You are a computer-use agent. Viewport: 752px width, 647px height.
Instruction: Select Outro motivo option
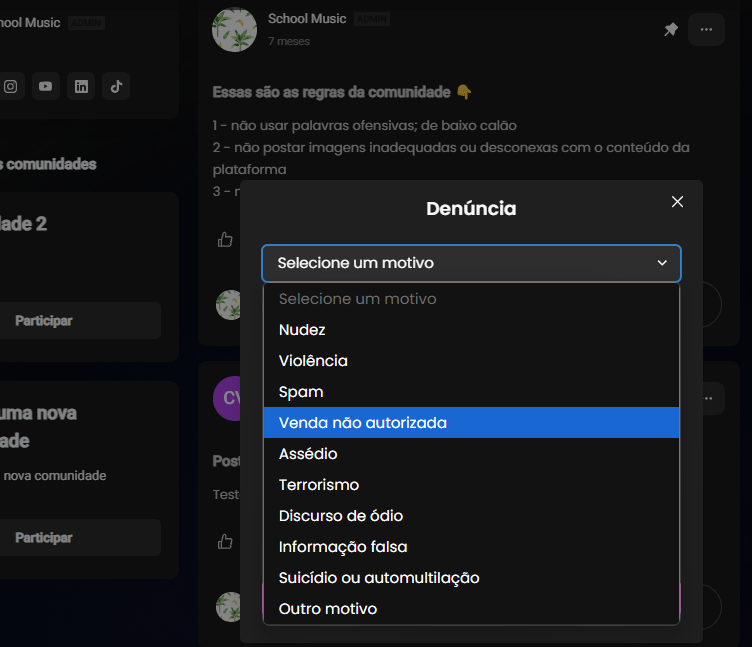point(471,609)
